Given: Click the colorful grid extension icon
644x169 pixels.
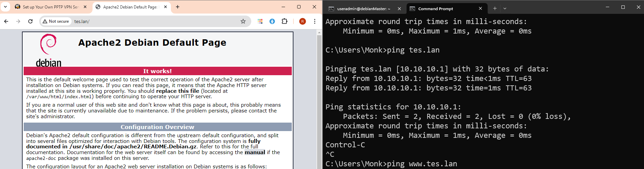Looking at the screenshot, I should tap(260, 21).
